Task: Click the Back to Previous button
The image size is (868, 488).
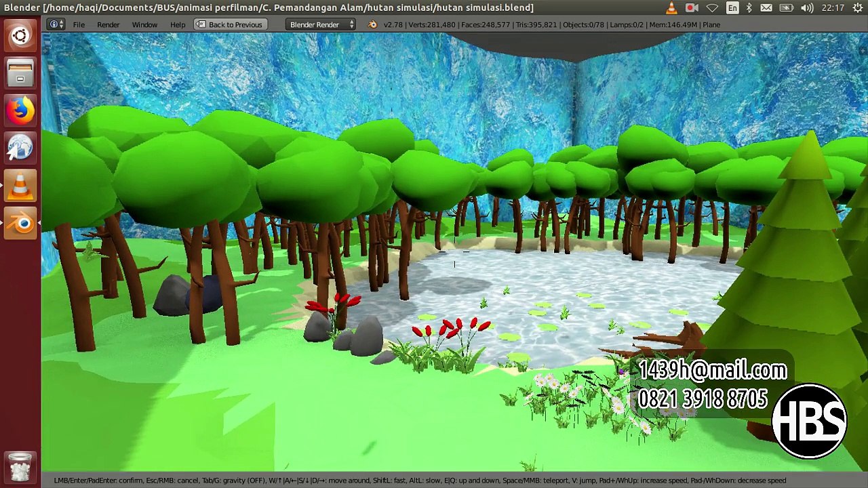Action: click(229, 24)
